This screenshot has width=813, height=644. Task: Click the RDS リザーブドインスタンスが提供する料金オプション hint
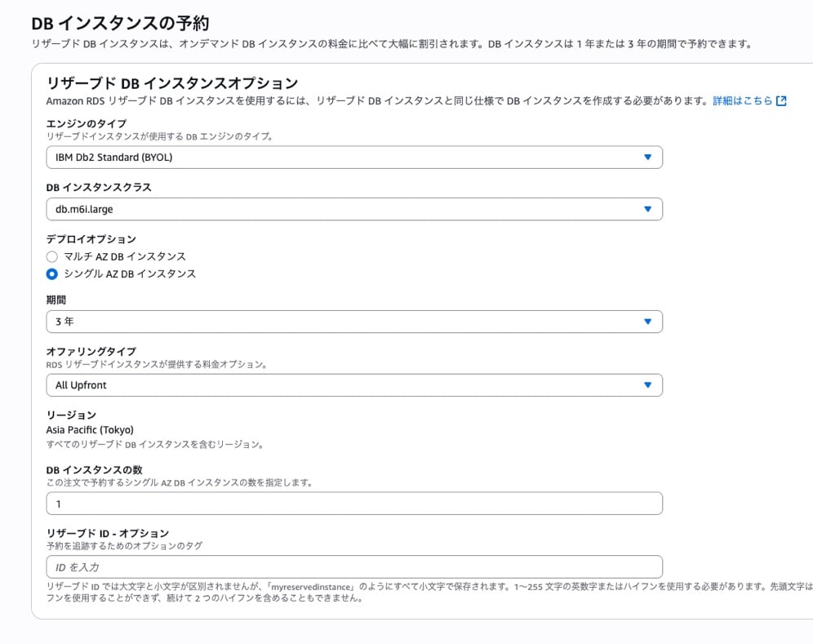pos(157,365)
